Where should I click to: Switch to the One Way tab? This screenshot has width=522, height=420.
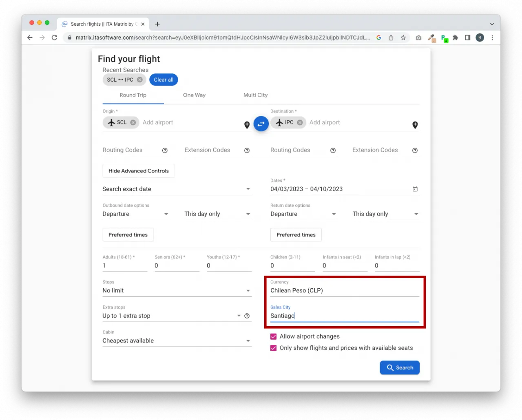194,95
